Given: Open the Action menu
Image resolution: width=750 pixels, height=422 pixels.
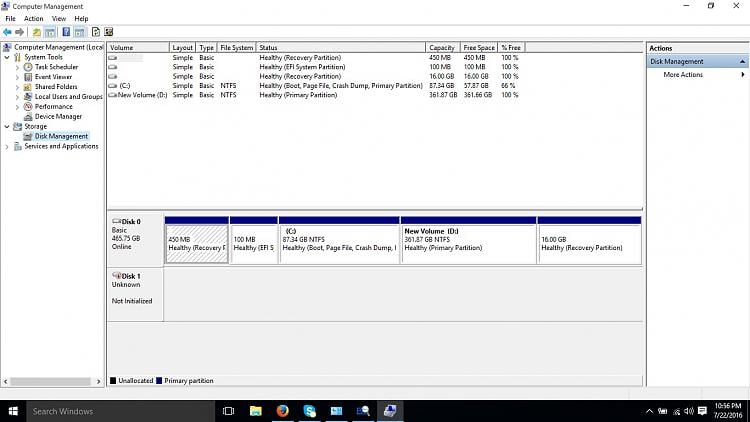Looking at the screenshot, I should point(33,19).
